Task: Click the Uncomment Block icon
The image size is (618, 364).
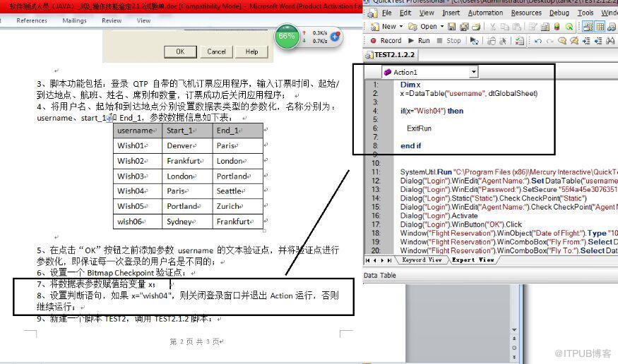Action: coord(574,40)
